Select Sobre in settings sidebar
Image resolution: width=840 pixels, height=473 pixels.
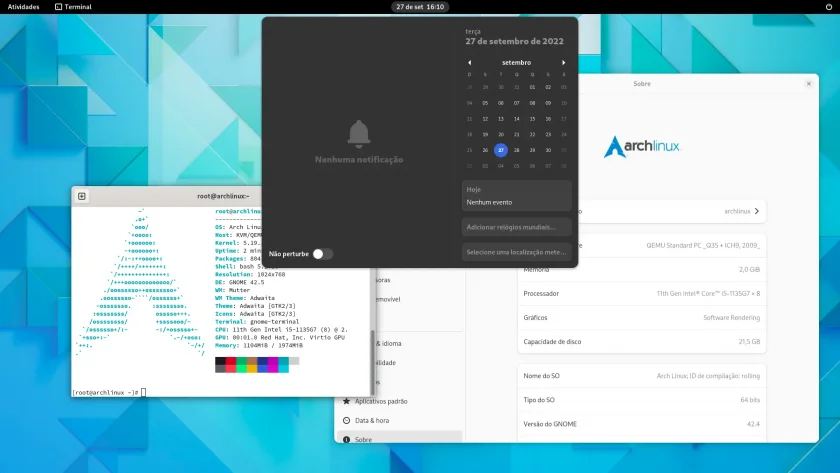400,438
